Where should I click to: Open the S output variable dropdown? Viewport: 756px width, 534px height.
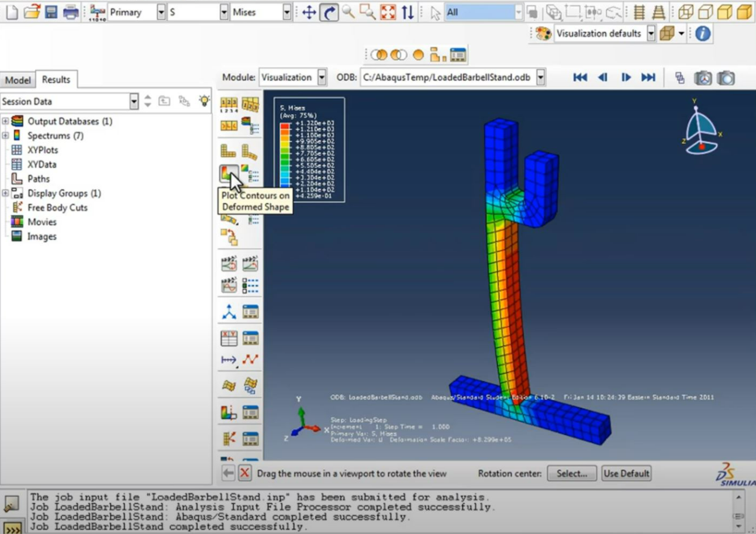click(x=224, y=12)
